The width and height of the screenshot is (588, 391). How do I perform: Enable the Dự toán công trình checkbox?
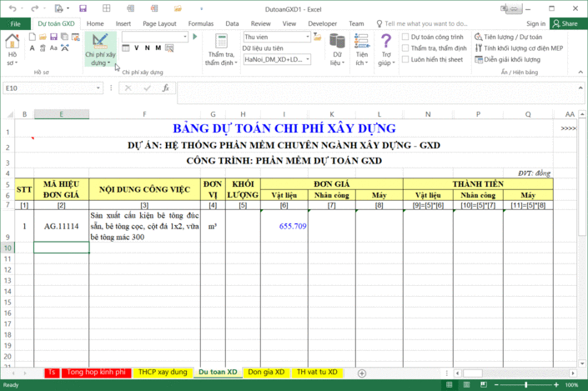click(x=405, y=37)
